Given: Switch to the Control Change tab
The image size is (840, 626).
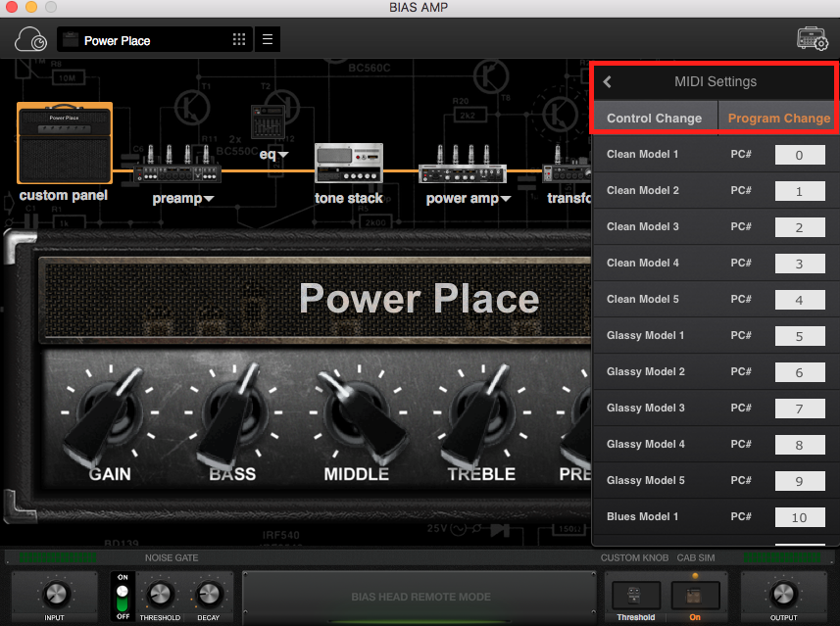Looking at the screenshot, I should coord(654,119).
